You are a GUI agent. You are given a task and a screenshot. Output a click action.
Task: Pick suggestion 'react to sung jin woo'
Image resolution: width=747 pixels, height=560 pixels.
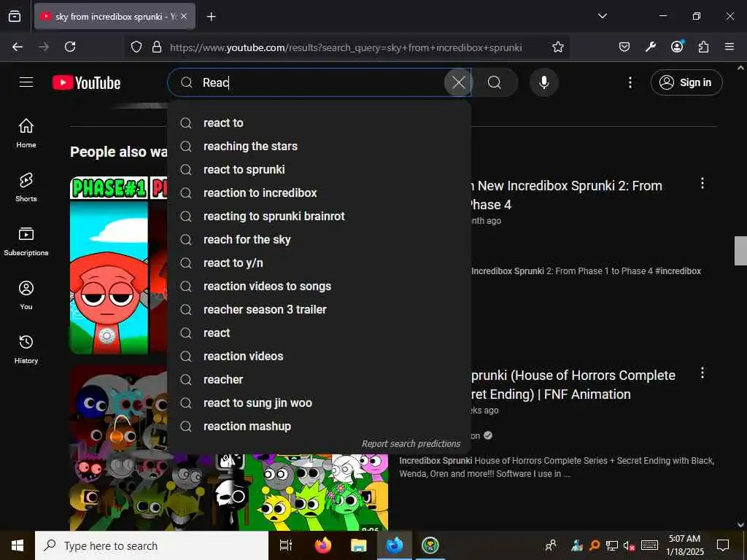(320, 402)
